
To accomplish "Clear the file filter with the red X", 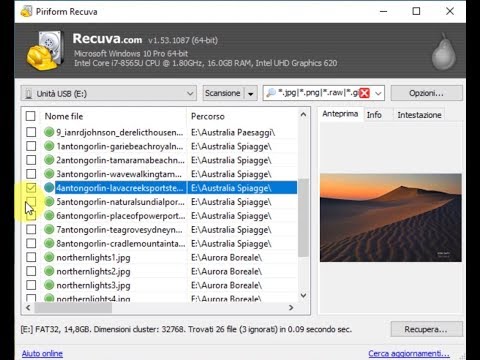I will [364, 93].
